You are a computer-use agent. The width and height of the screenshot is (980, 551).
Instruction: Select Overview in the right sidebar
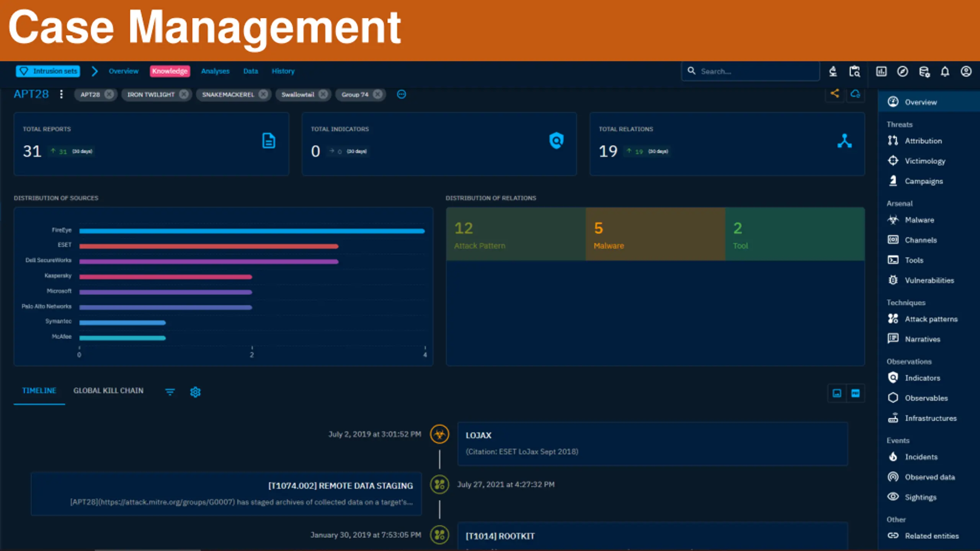(x=929, y=102)
